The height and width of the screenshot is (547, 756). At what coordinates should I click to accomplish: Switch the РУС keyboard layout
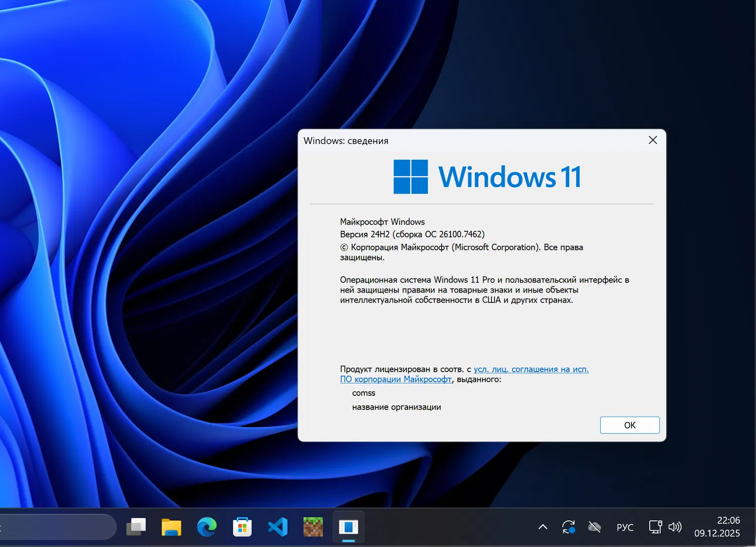(x=624, y=527)
